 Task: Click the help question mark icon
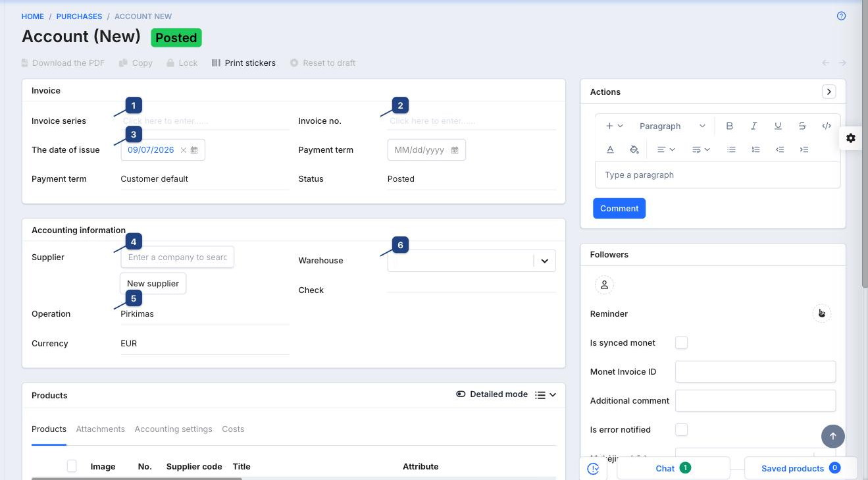841,16
